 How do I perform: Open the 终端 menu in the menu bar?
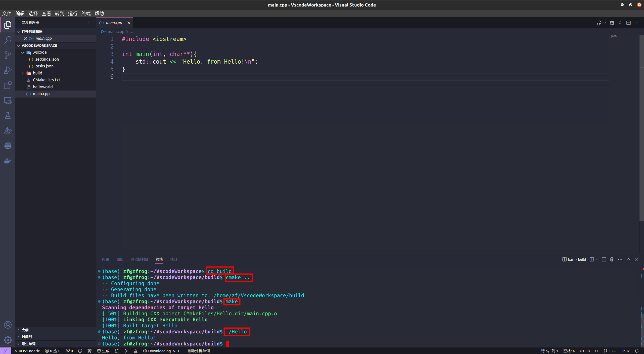tap(86, 13)
